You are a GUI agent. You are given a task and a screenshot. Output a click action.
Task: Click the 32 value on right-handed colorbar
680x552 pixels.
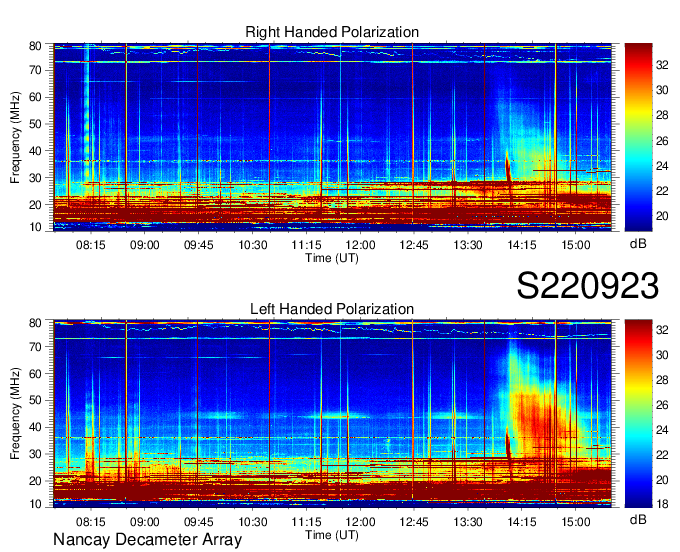pyautogui.click(x=662, y=65)
